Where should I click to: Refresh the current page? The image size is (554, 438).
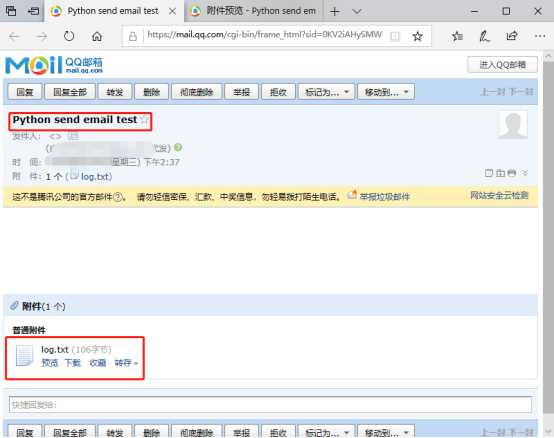tap(69, 36)
